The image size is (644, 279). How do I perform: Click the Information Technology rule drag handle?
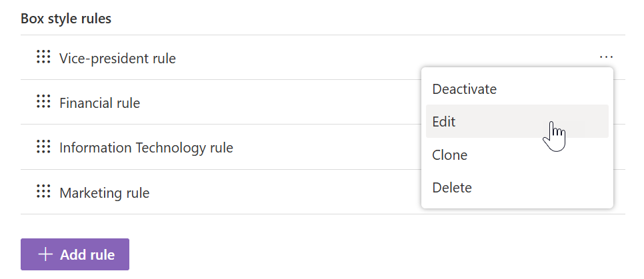click(43, 146)
